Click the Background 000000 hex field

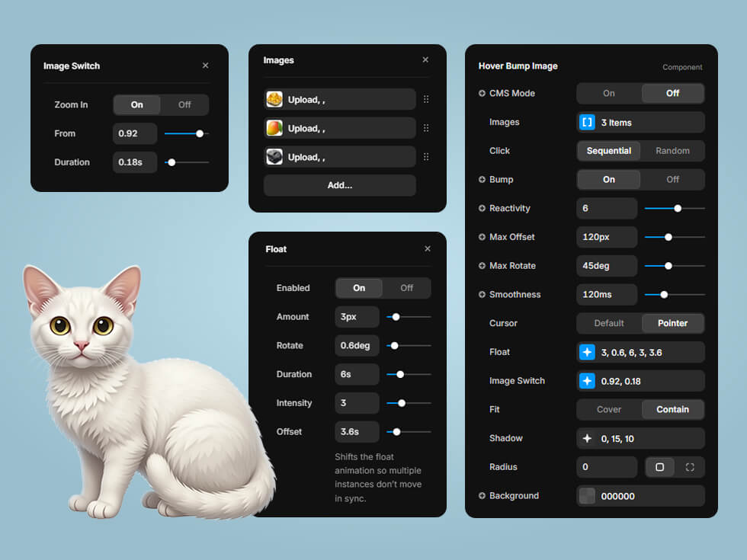640,496
